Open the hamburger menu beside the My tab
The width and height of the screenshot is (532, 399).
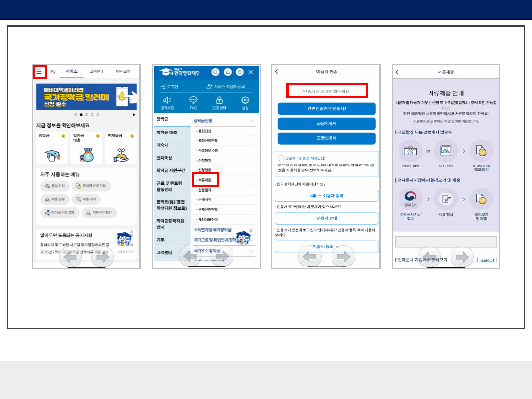pyautogui.click(x=39, y=71)
